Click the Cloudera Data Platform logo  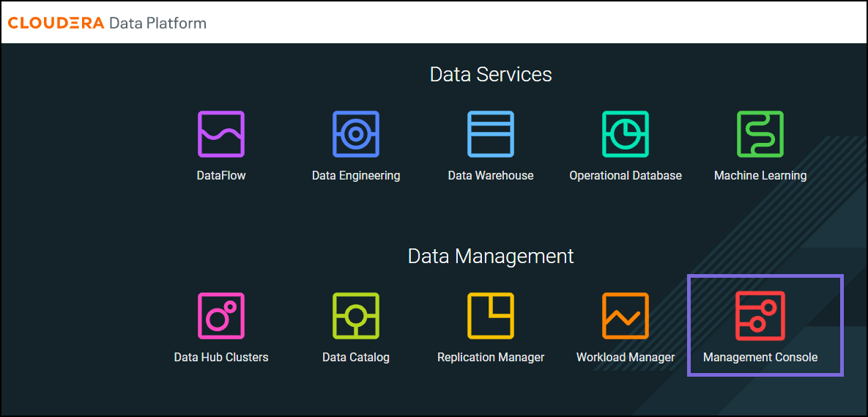tap(107, 23)
